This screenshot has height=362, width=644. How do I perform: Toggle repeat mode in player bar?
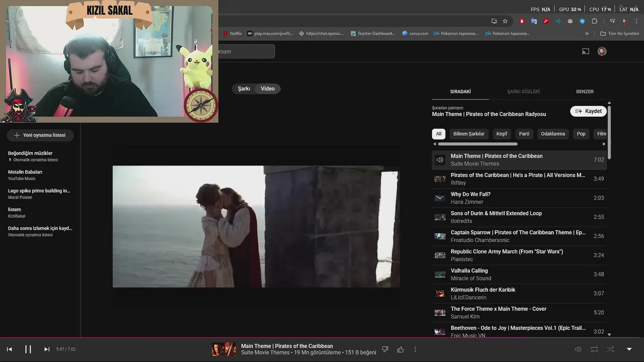(x=594, y=349)
